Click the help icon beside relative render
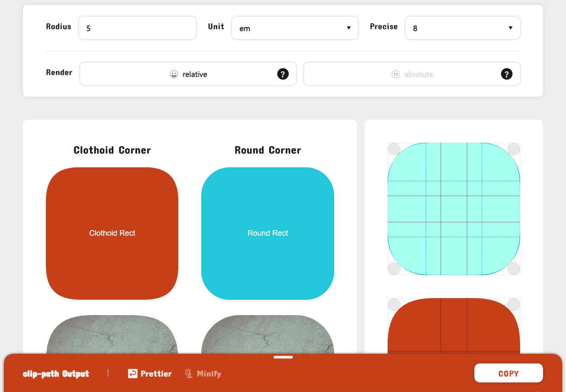Screen dimensions: 566x392 pyautogui.click(x=283, y=74)
